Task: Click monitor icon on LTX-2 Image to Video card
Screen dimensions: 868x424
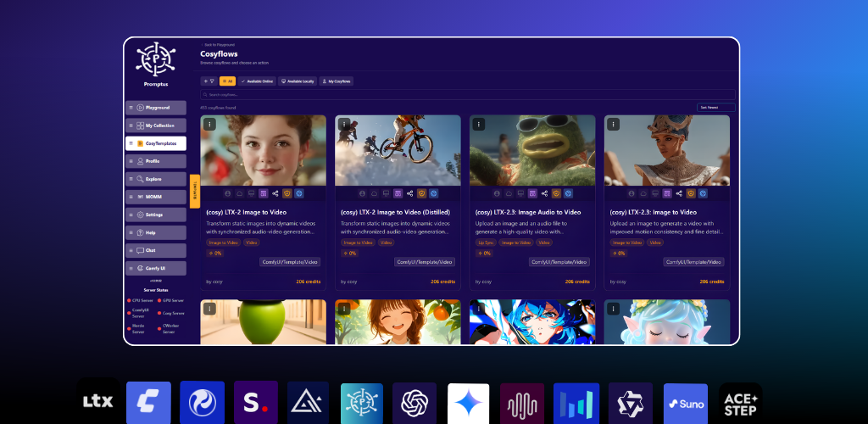Action: [251, 193]
